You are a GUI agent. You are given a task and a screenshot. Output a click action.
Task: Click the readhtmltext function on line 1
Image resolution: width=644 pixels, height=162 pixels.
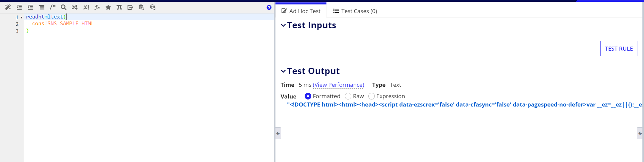(x=44, y=17)
